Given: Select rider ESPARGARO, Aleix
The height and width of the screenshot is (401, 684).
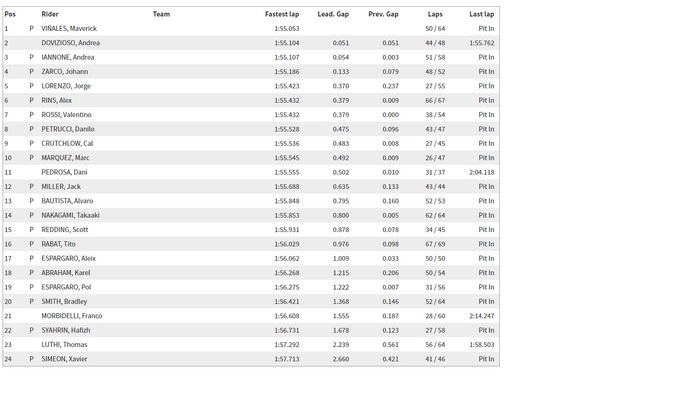Looking at the screenshot, I should coord(68,259).
